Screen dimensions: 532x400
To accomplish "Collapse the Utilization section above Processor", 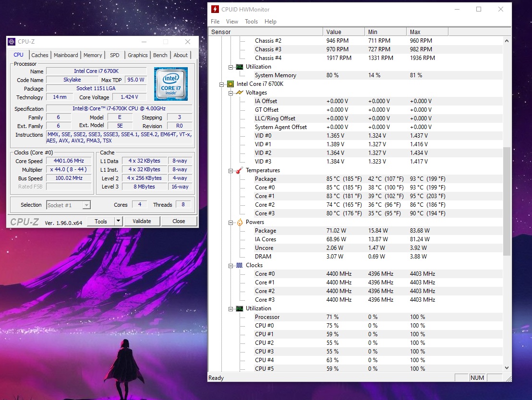I will click(231, 309).
